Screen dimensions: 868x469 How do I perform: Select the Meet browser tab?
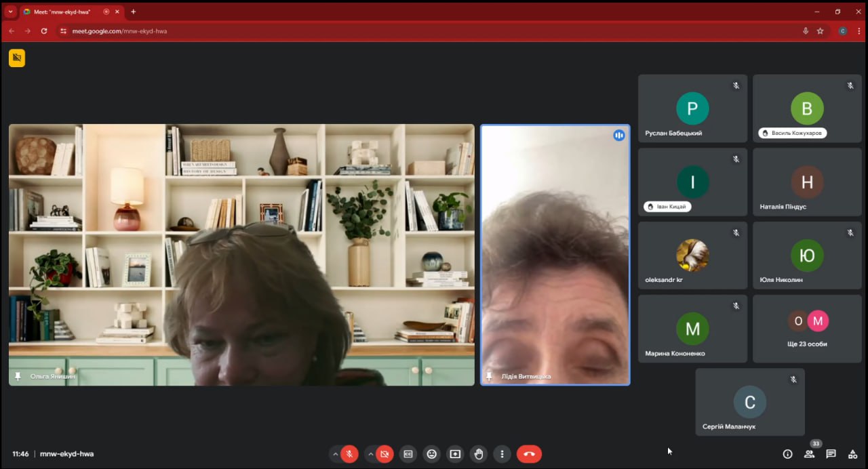[61, 12]
